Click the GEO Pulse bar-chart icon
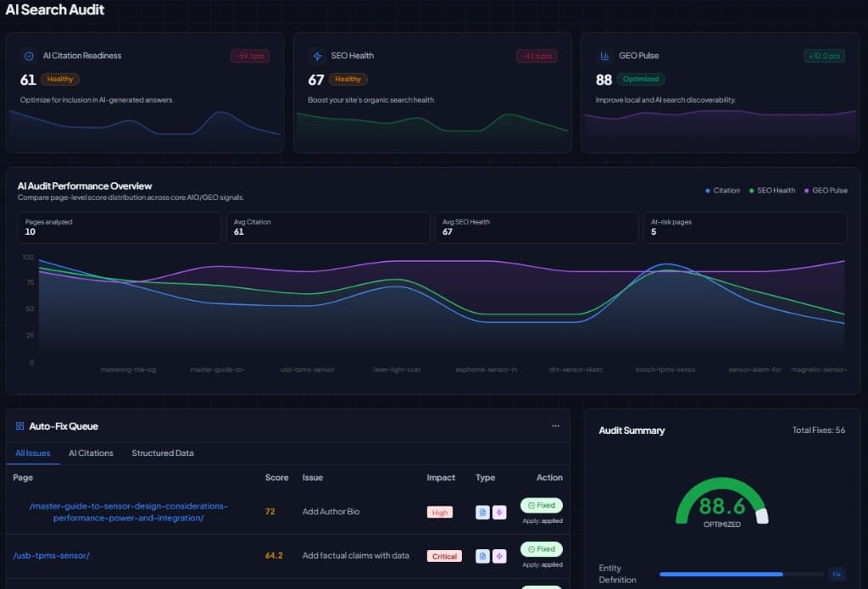Viewport: 868px width, 589px height. 604,55
